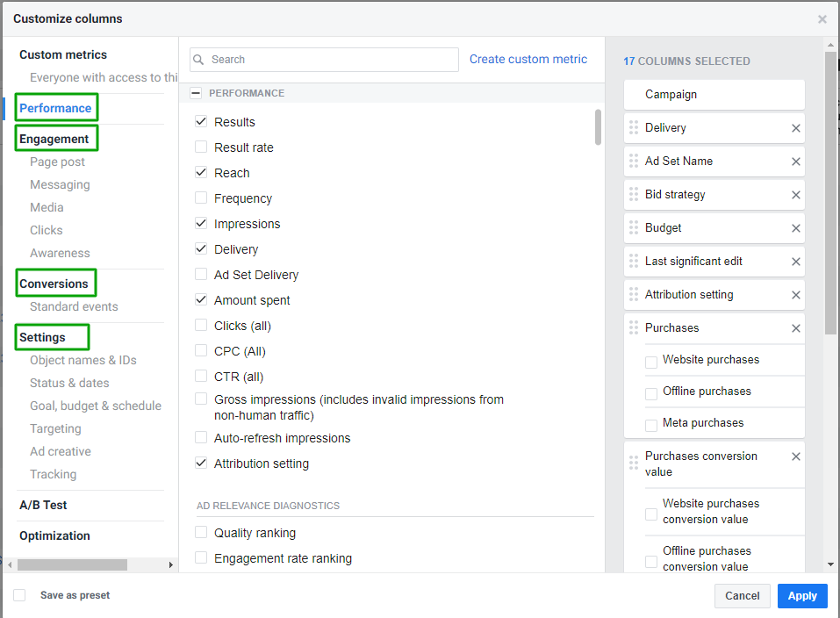Check the Save as preset box
The image size is (840, 618).
(19, 595)
